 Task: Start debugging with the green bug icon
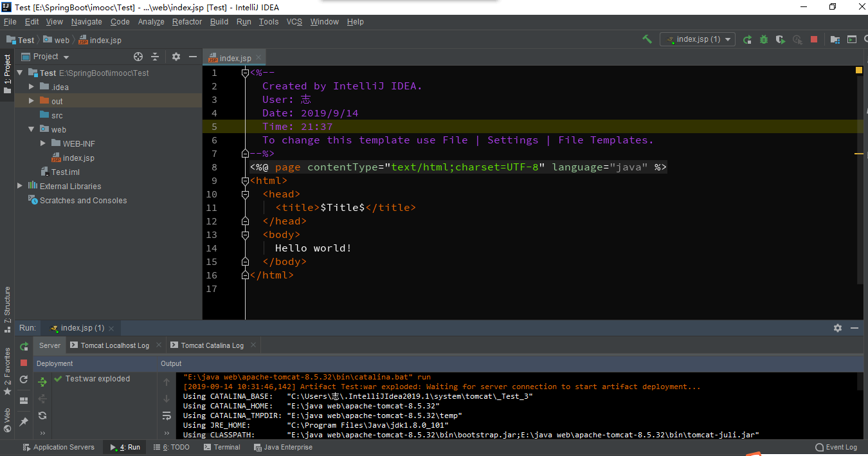pyautogui.click(x=764, y=39)
